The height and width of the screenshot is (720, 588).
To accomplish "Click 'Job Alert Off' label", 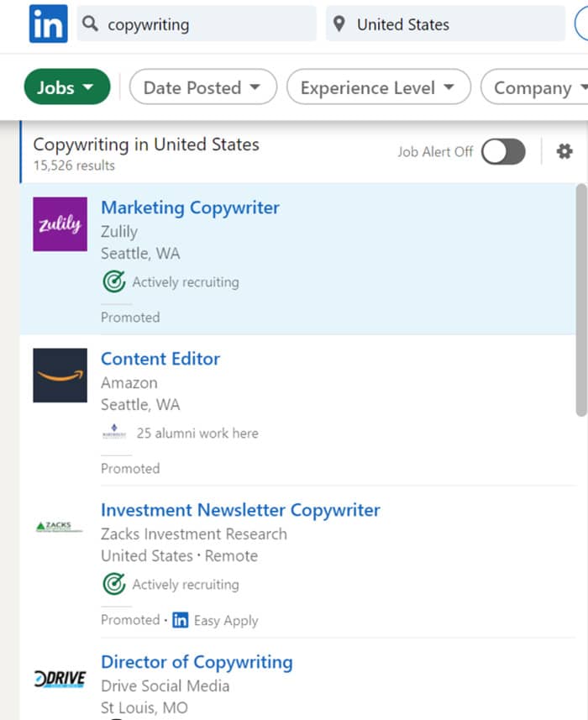I will pyautogui.click(x=434, y=151).
